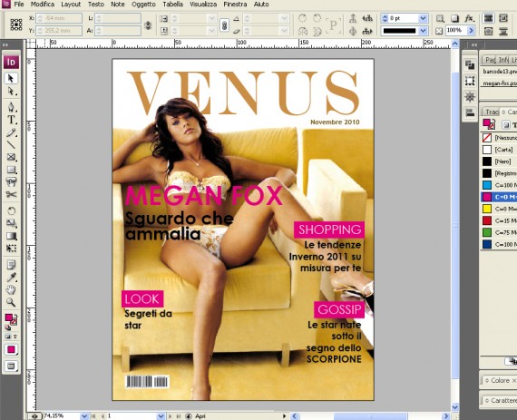517x420 pixels.
Task: Select the [Carta] swatch
Action: (x=499, y=150)
